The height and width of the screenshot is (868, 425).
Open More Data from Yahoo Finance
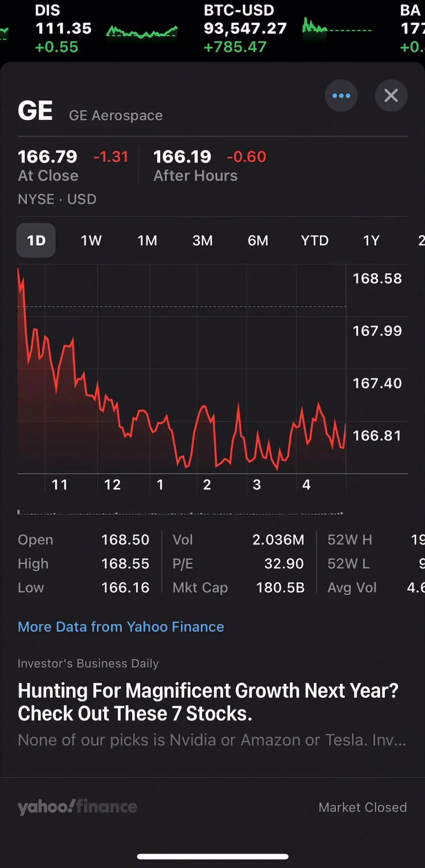click(x=121, y=627)
